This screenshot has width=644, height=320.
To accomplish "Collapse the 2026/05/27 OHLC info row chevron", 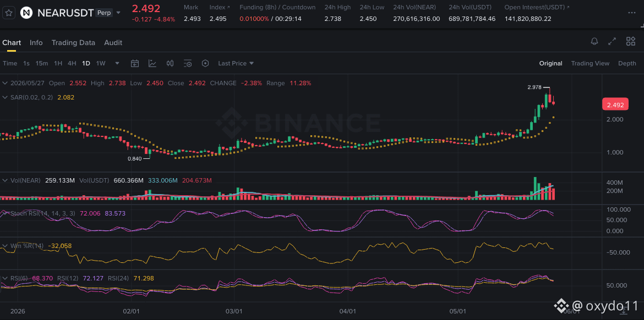I will pos(5,83).
